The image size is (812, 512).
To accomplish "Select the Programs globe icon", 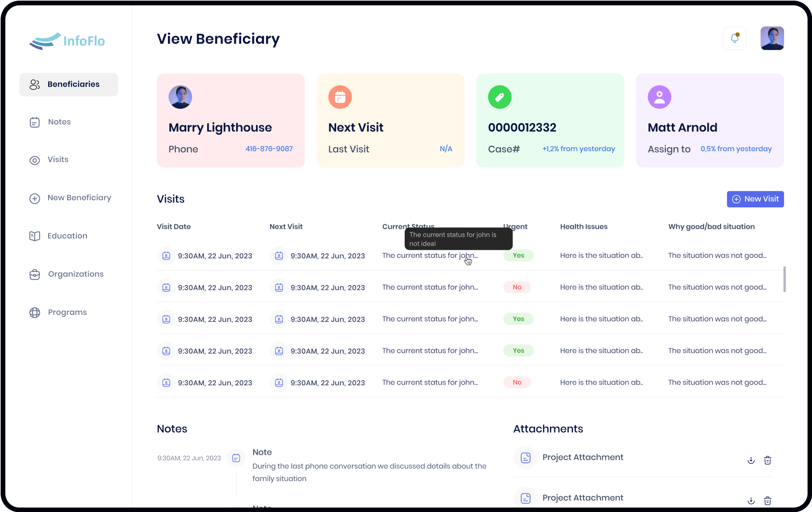I will [x=35, y=312].
